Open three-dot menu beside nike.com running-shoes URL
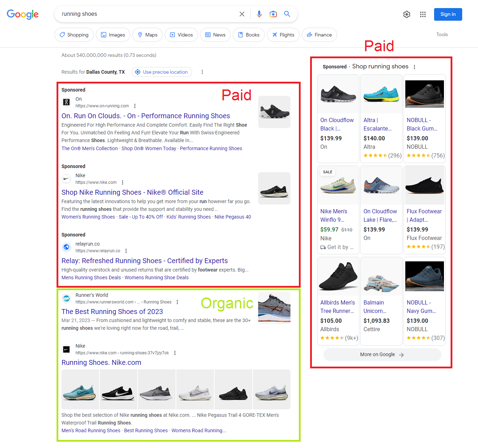 click(x=175, y=353)
